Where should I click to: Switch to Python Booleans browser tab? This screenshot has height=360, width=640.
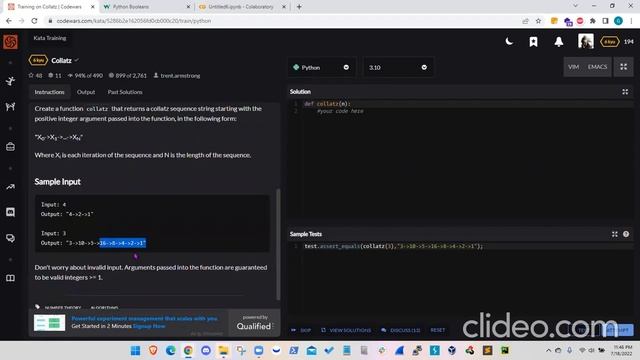tap(146, 7)
